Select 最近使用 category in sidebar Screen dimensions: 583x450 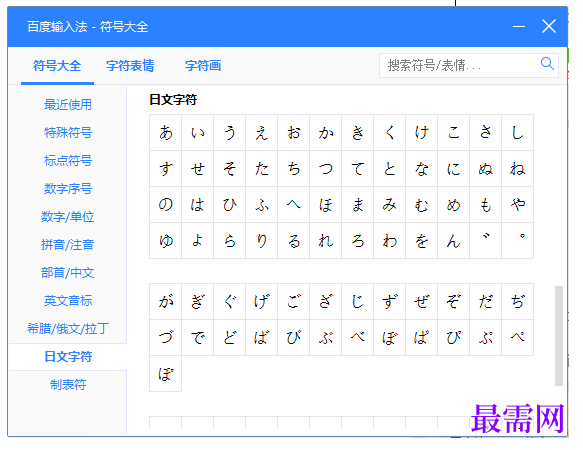[68, 105]
